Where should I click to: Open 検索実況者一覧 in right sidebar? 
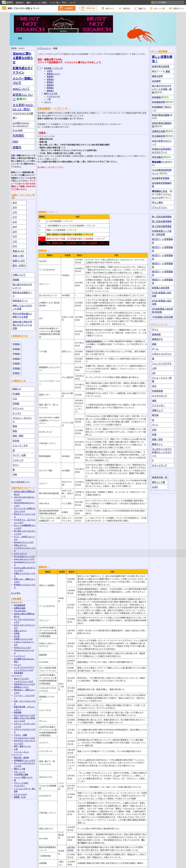[159, 477]
